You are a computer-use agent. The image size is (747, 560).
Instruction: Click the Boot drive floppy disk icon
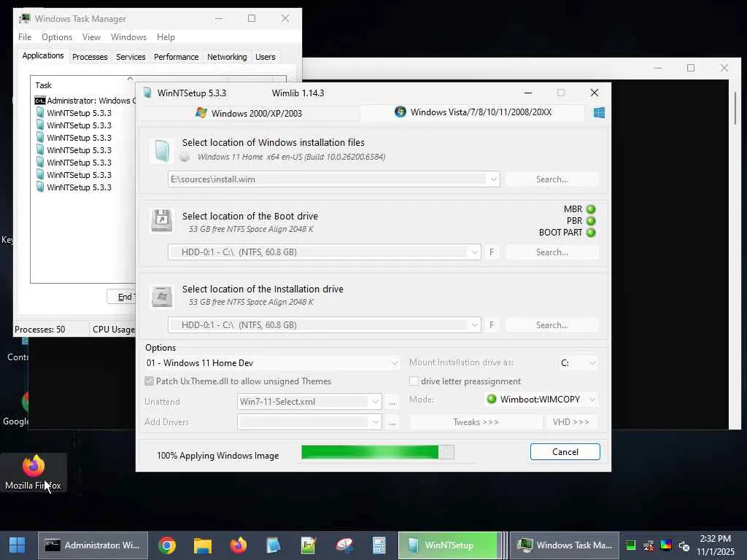tap(161, 221)
